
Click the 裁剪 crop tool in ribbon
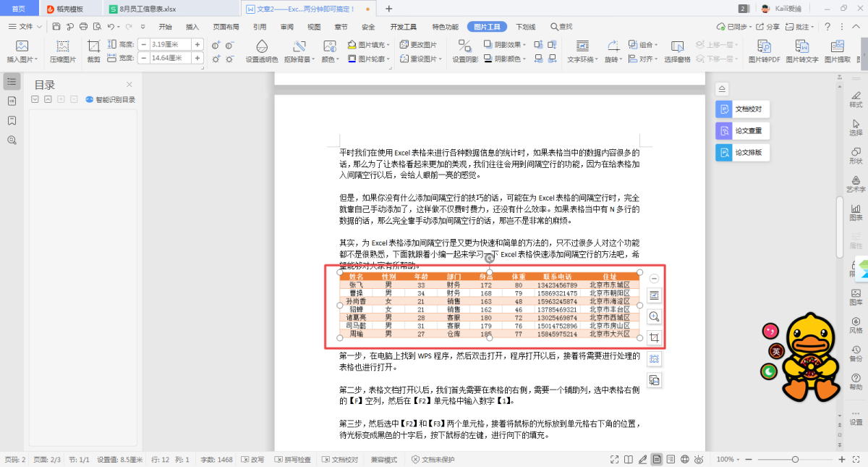point(94,51)
